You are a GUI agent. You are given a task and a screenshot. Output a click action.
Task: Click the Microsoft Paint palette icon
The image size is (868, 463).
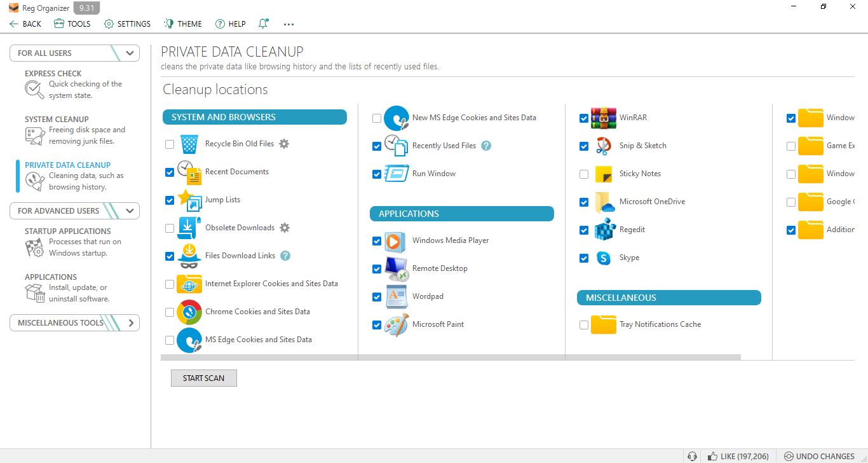click(397, 324)
